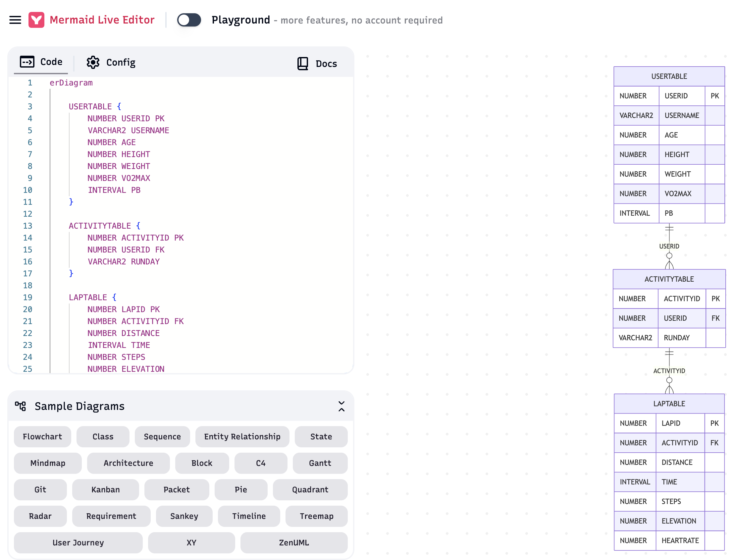Image resolution: width=732 pixels, height=560 pixels.
Task: Select the Sankey sample diagram
Action: tap(184, 516)
